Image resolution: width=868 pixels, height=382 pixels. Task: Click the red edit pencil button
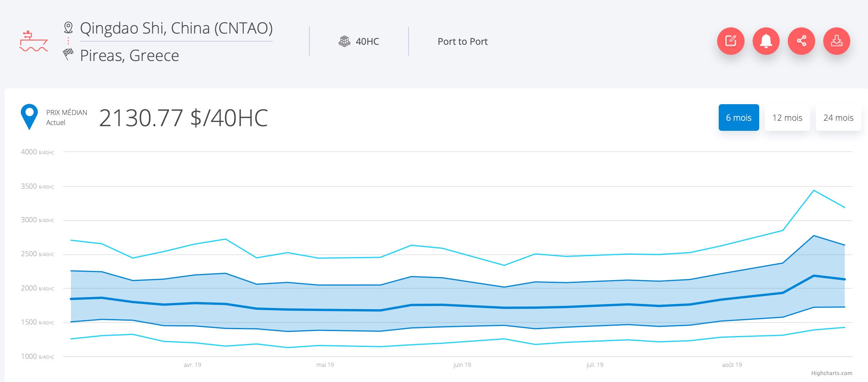coord(731,41)
